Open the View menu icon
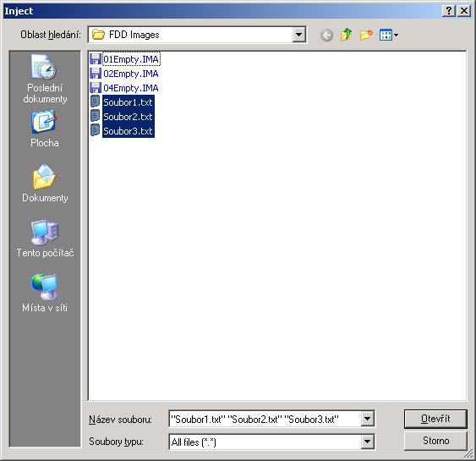Image resolution: width=476 pixels, height=461 pixels. click(x=389, y=35)
